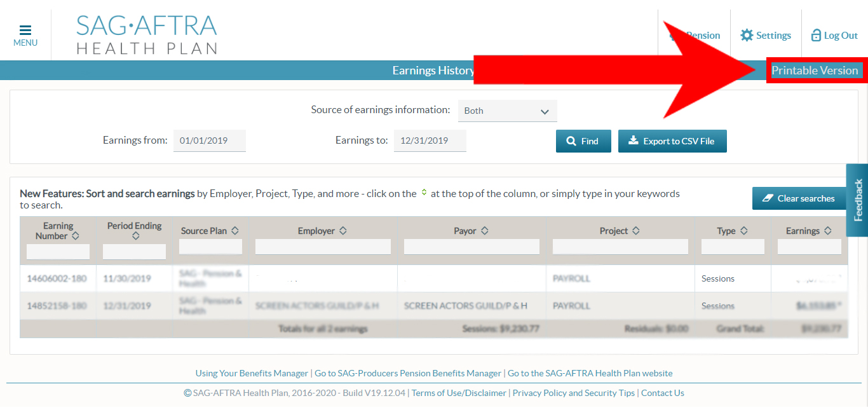Sort by Employer column arrows
This screenshot has width=868, height=417.
[343, 231]
